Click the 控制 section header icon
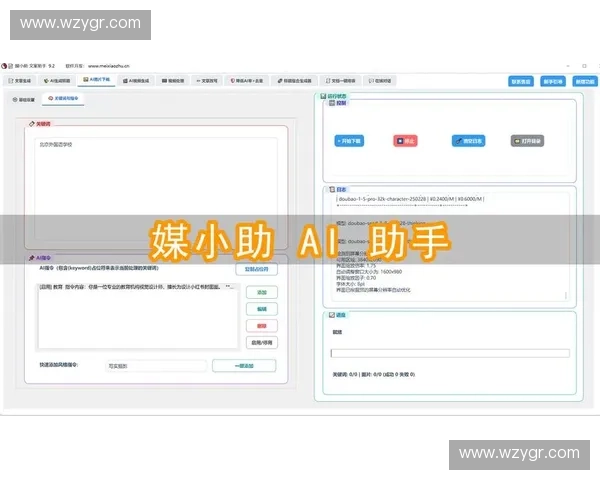This screenshot has width=600, height=480. [x=332, y=103]
